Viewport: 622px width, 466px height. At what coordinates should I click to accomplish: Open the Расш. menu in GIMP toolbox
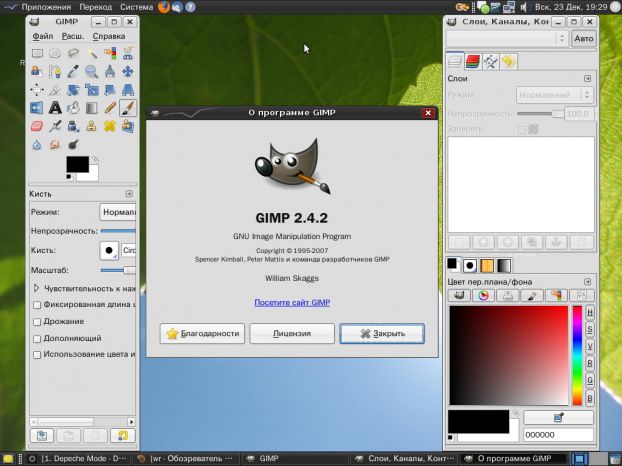73,36
